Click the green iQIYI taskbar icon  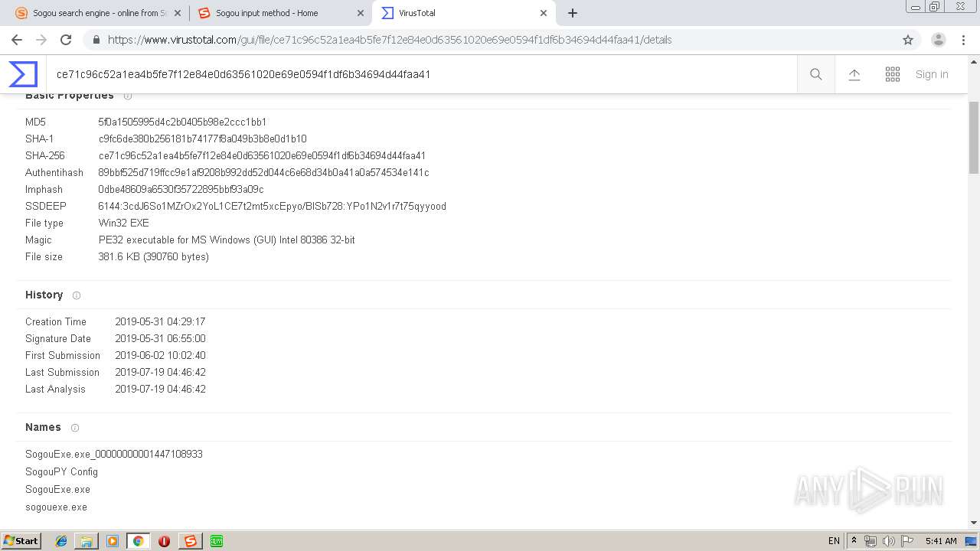coord(217,541)
